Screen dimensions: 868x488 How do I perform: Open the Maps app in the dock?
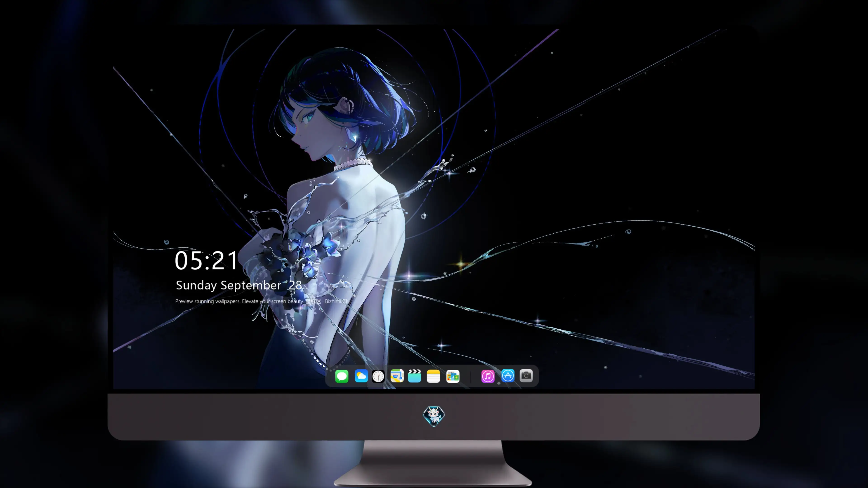[397, 376]
